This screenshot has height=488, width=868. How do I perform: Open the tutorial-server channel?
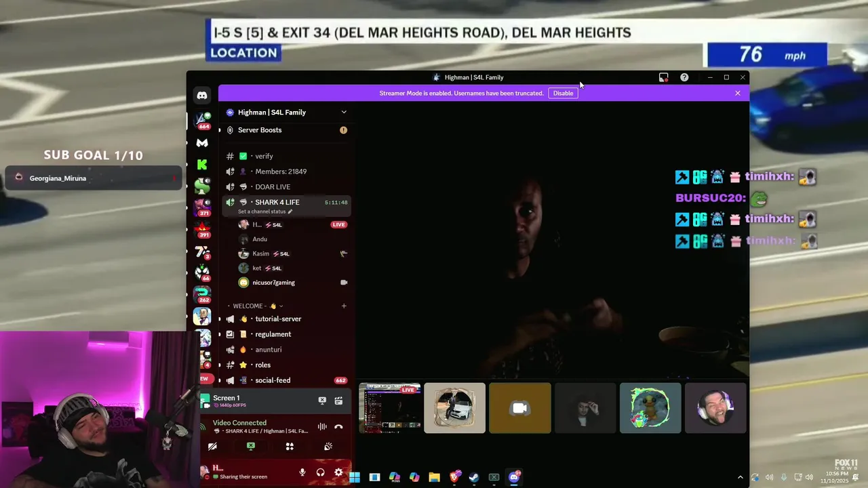tap(286, 319)
